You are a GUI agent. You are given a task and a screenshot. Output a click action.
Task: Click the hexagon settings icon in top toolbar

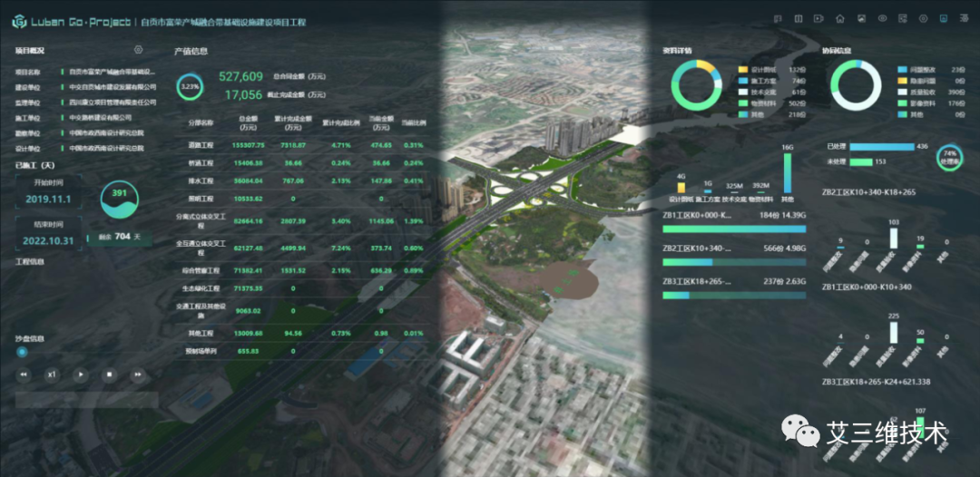[x=923, y=18]
